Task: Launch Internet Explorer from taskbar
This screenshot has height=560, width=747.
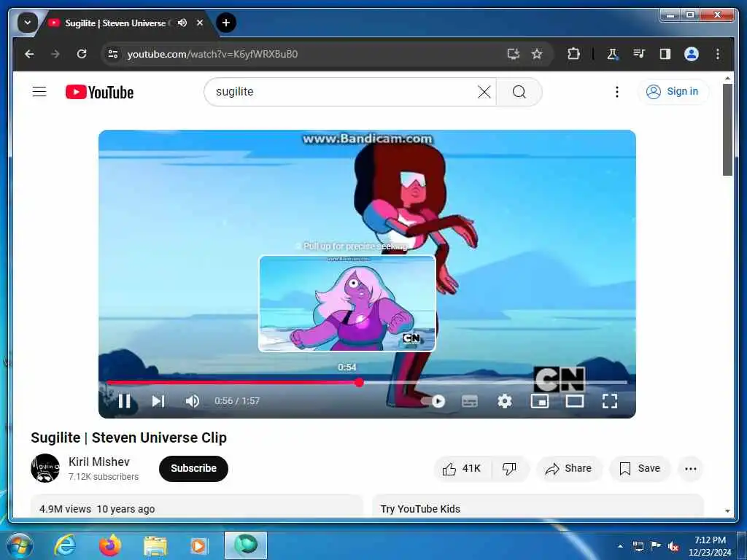Action: (65, 545)
